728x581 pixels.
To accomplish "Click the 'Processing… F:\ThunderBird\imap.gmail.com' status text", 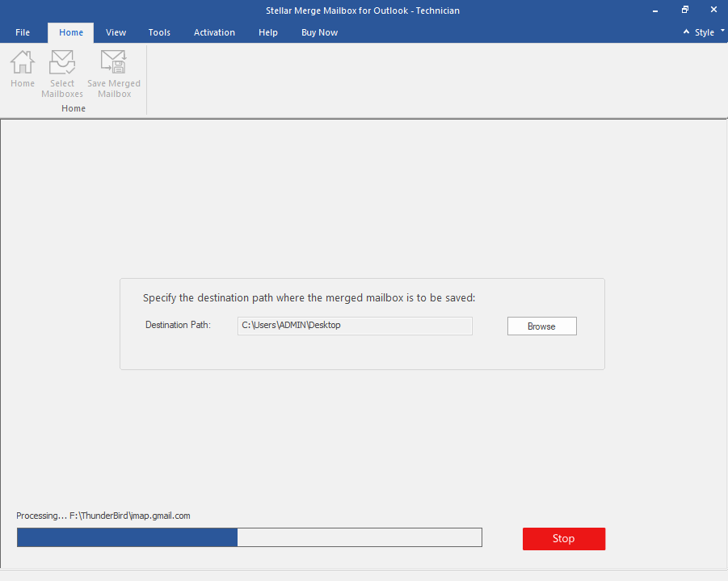I will [103, 516].
